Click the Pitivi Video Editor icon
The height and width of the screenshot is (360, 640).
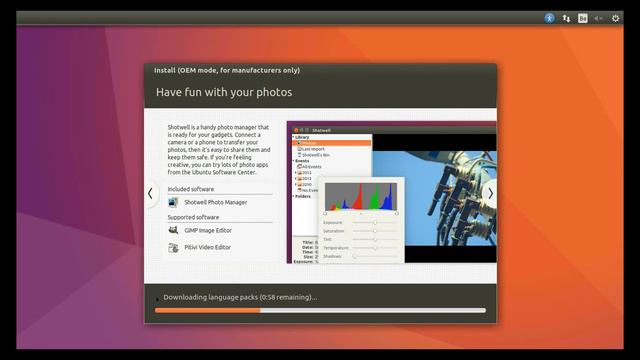173,247
